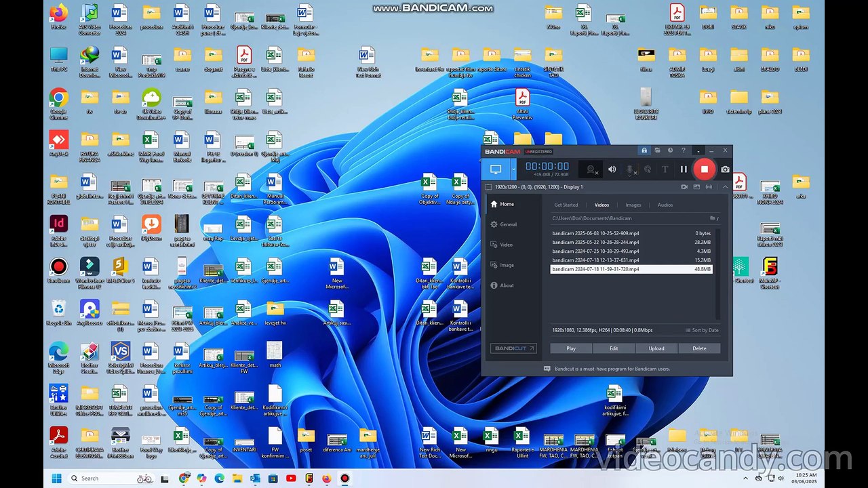868x488 pixels.
Task: Select bandicam 2024-07-18 11-59-31-720.mp4
Action: 631,269
